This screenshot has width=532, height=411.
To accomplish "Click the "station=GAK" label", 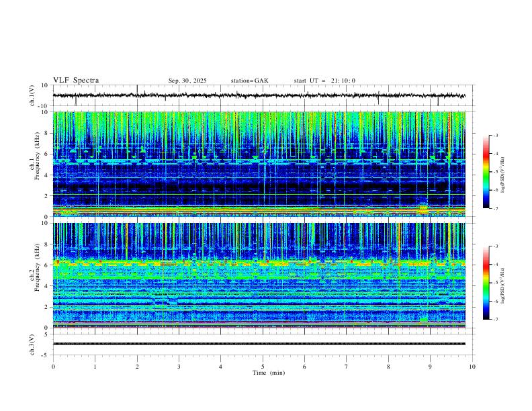I will pyautogui.click(x=250, y=81).
